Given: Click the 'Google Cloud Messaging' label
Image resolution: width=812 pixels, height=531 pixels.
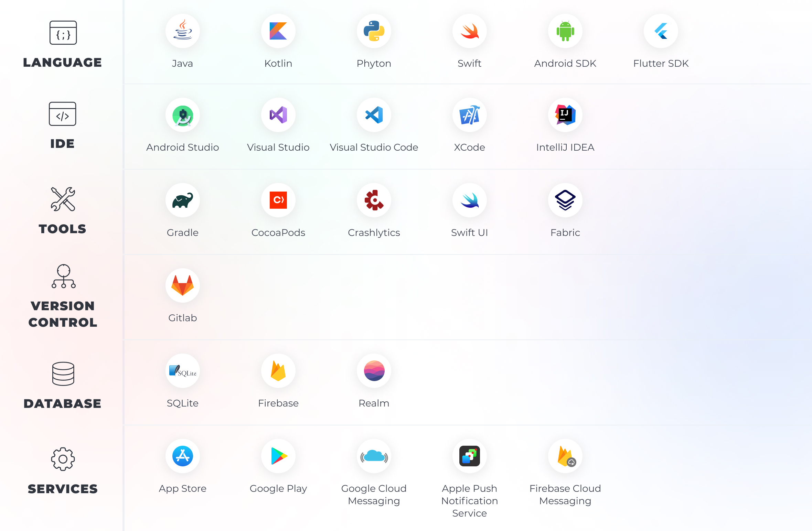Looking at the screenshot, I should (374, 495).
